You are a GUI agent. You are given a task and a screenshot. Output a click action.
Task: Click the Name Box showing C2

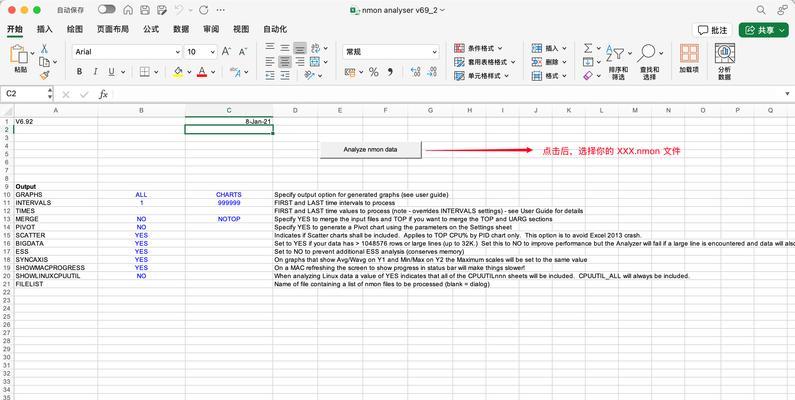click(24, 94)
